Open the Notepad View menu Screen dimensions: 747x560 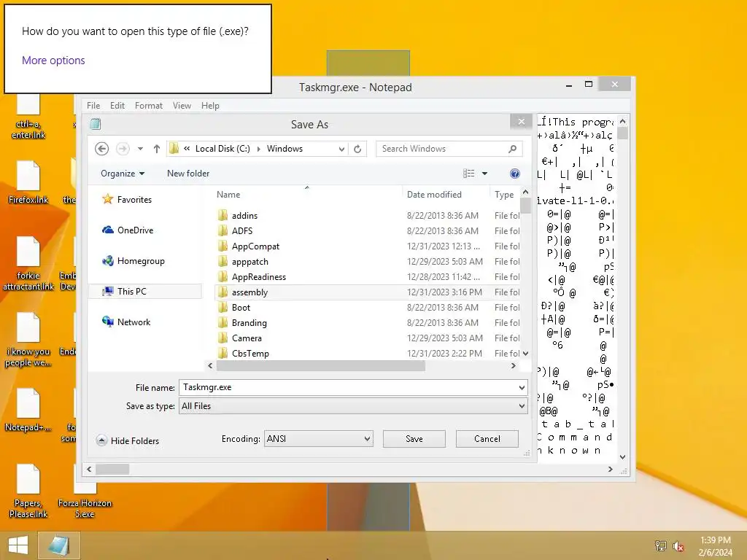point(182,106)
